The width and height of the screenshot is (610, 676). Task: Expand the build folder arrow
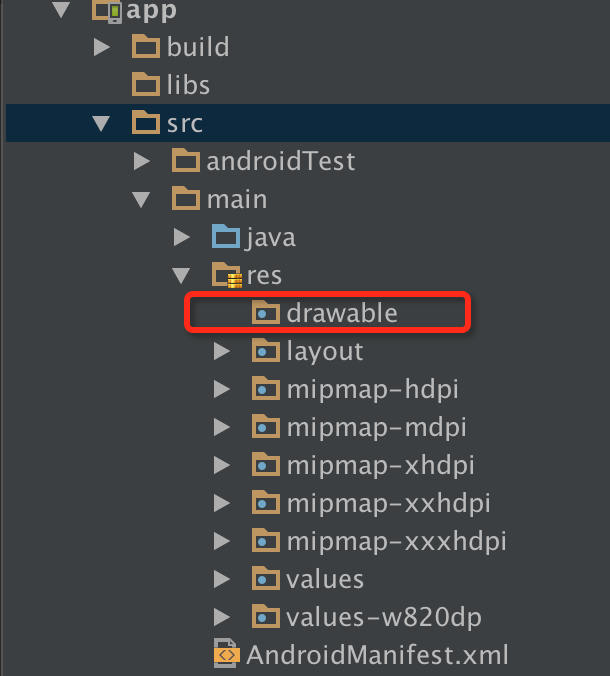pos(102,47)
